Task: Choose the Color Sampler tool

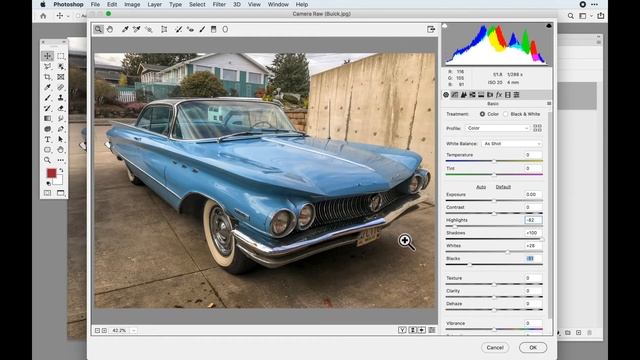Action: click(136, 29)
